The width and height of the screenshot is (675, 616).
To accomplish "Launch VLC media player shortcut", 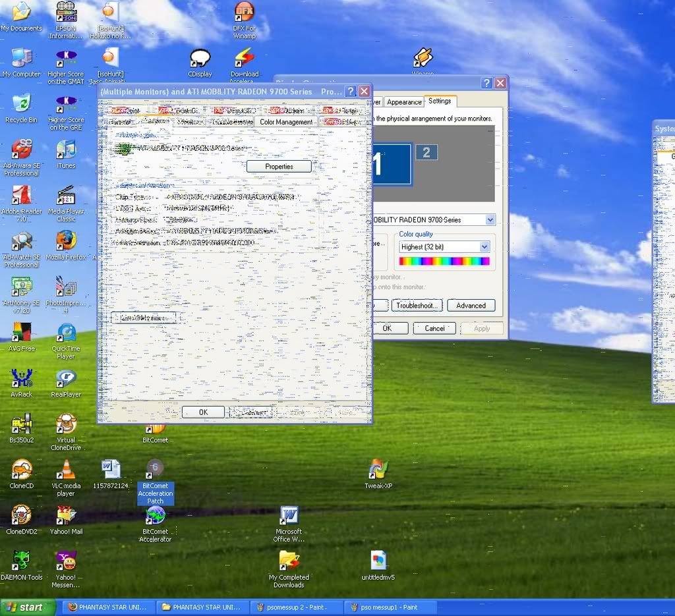I will [x=66, y=478].
